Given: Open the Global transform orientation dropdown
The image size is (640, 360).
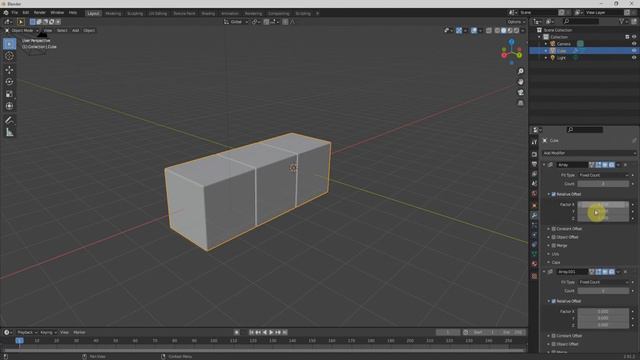Looking at the screenshot, I should coord(236,22).
